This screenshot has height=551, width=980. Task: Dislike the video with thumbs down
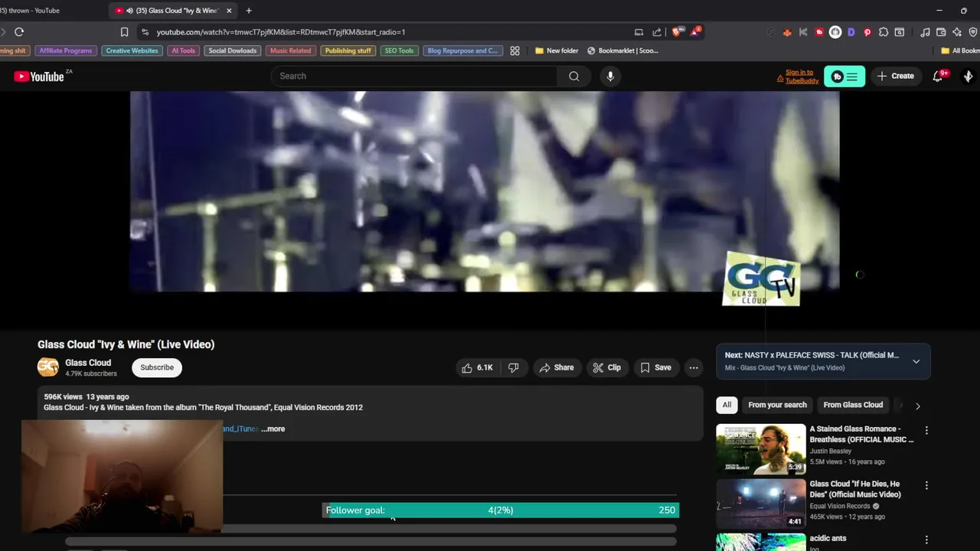tap(514, 367)
